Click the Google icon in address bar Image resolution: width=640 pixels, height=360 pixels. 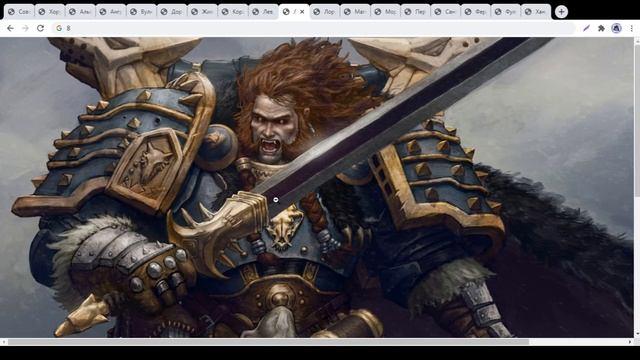(59, 28)
